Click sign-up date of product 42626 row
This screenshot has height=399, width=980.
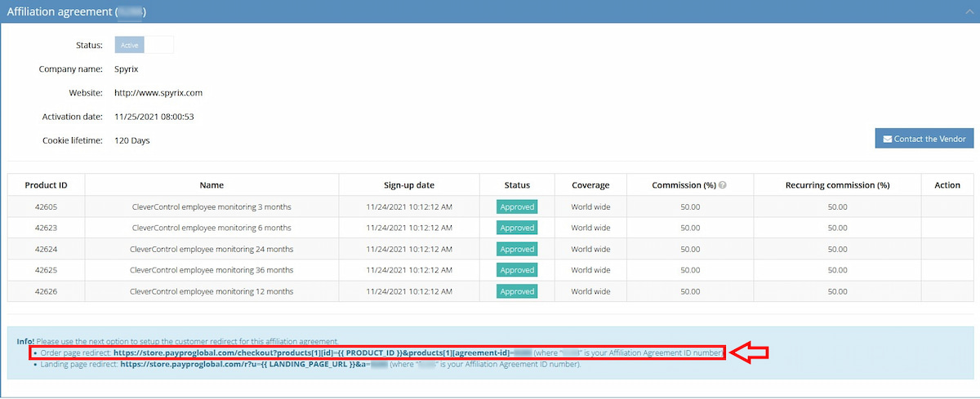[x=409, y=291]
